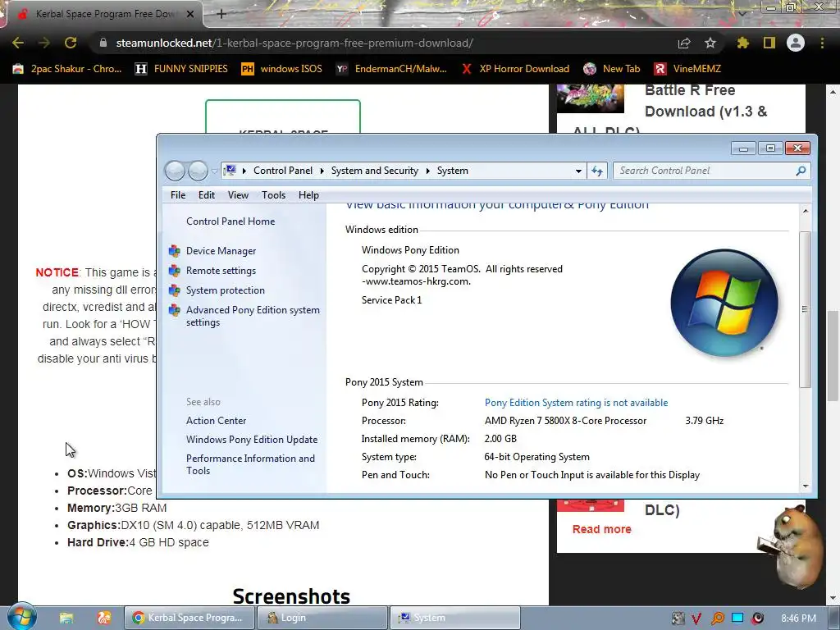
Task: Click Control Panel in the breadcrumb
Action: coord(283,171)
